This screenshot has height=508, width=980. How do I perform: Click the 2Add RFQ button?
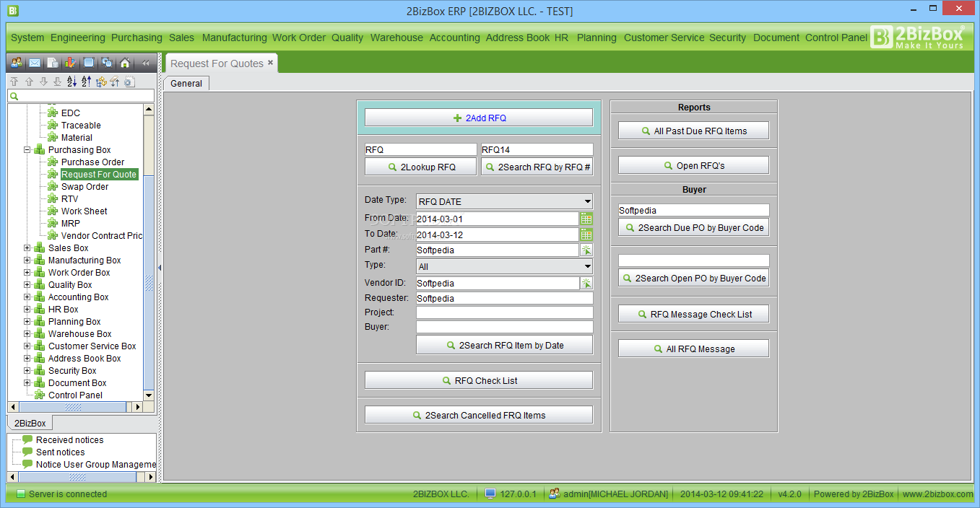tap(479, 118)
